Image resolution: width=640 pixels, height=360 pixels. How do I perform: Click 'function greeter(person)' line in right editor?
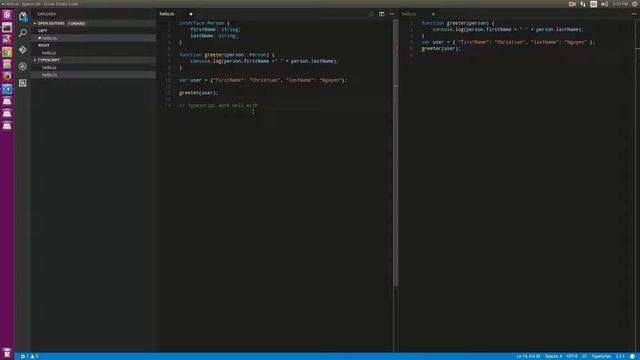(458, 23)
